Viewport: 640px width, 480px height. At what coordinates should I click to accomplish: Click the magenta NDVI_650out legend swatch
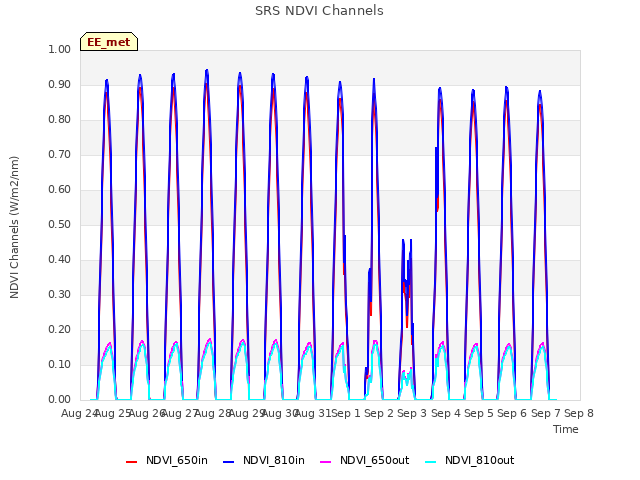tap(326, 462)
